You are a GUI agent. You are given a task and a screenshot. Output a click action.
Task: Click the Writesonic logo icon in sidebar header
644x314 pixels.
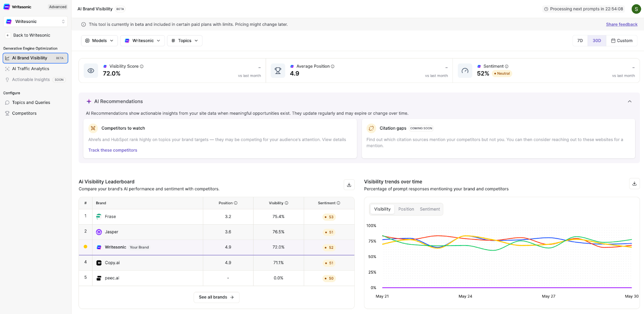tap(6, 7)
